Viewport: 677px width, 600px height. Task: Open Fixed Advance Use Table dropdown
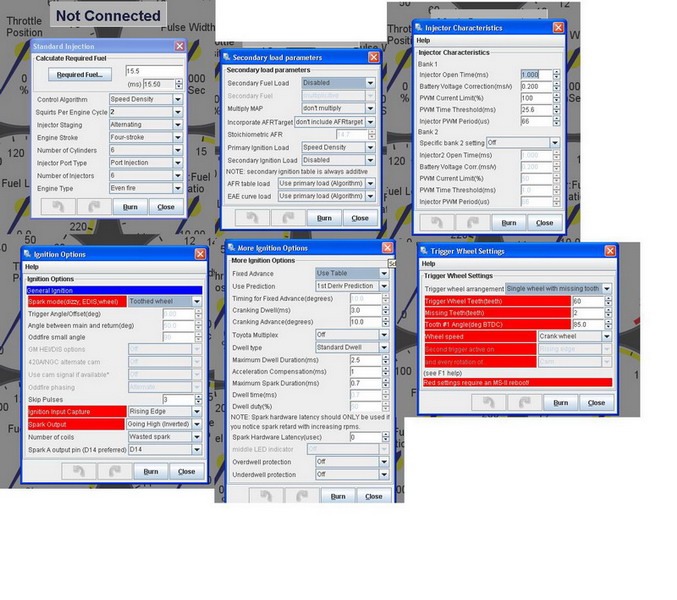click(x=384, y=273)
